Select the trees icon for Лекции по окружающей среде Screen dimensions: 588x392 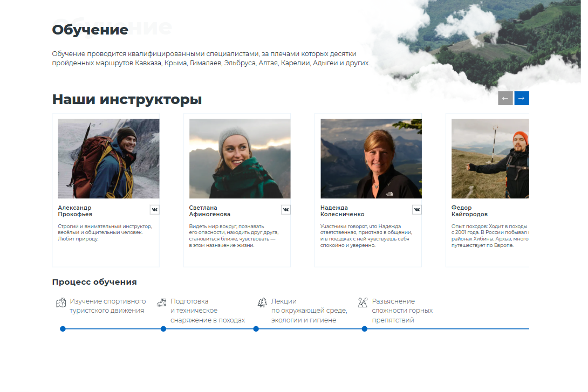point(262,304)
